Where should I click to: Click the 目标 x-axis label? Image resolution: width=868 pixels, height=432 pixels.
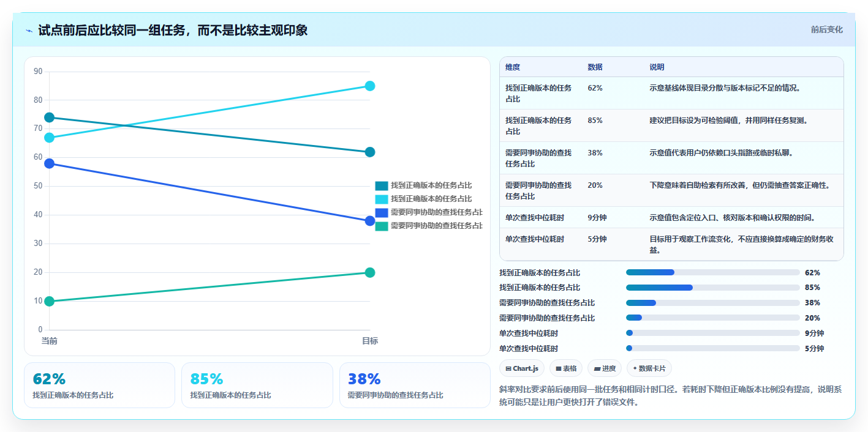point(370,341)
